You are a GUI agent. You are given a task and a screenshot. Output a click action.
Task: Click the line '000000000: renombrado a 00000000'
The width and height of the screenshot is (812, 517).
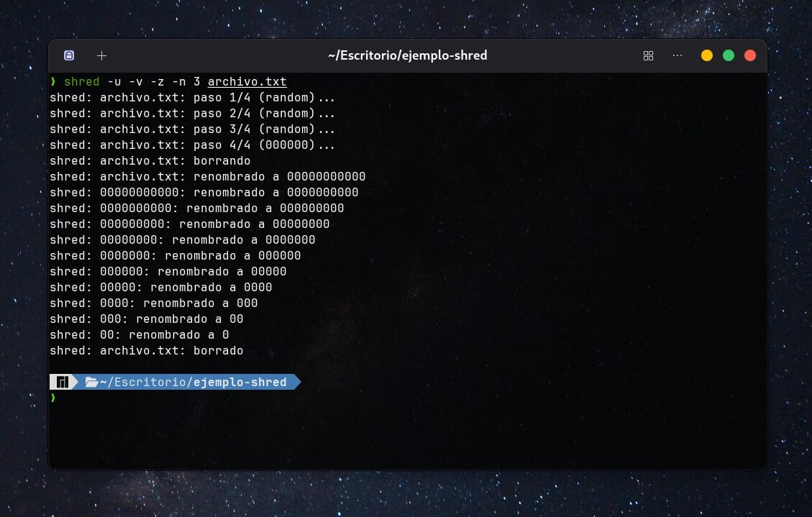[x=190, y=224]
